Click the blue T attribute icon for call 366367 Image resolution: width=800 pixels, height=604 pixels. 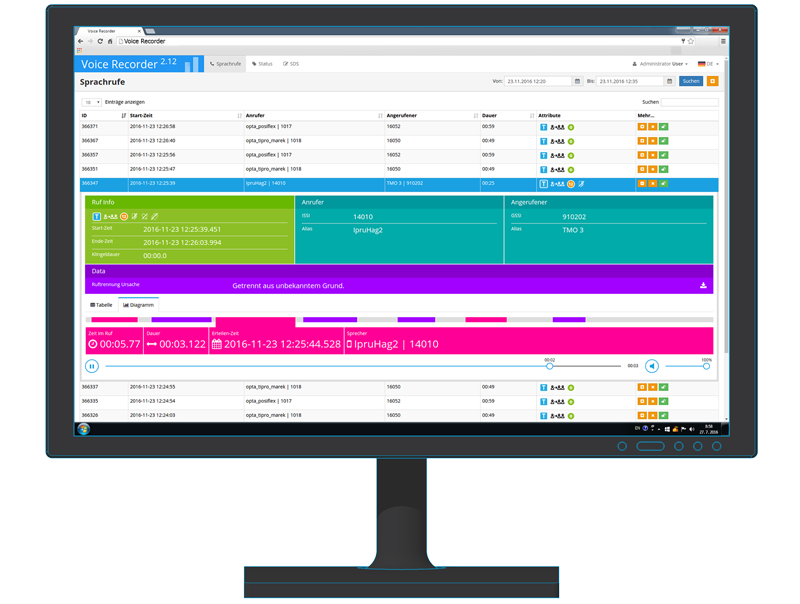pos(544,141)
